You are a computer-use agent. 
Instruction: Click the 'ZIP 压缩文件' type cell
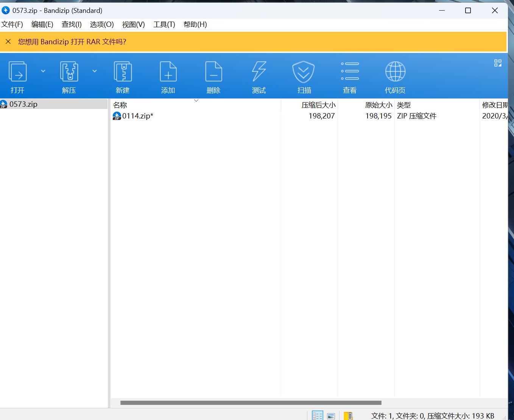point(417,116)
